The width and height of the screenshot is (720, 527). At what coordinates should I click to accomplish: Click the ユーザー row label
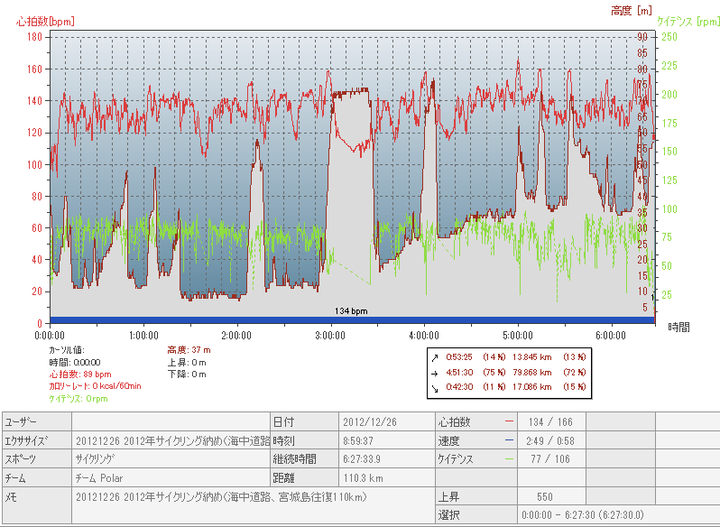[x=21, y=422]
